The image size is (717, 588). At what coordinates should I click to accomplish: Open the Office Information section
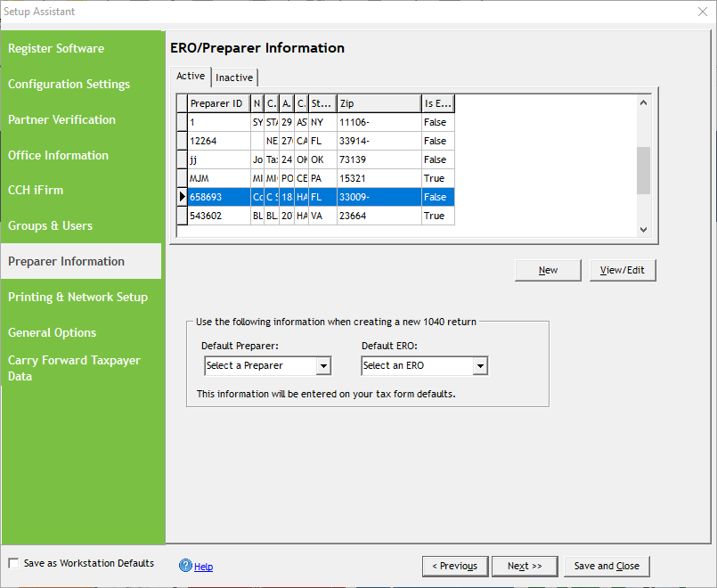click(x=58, y=155)
